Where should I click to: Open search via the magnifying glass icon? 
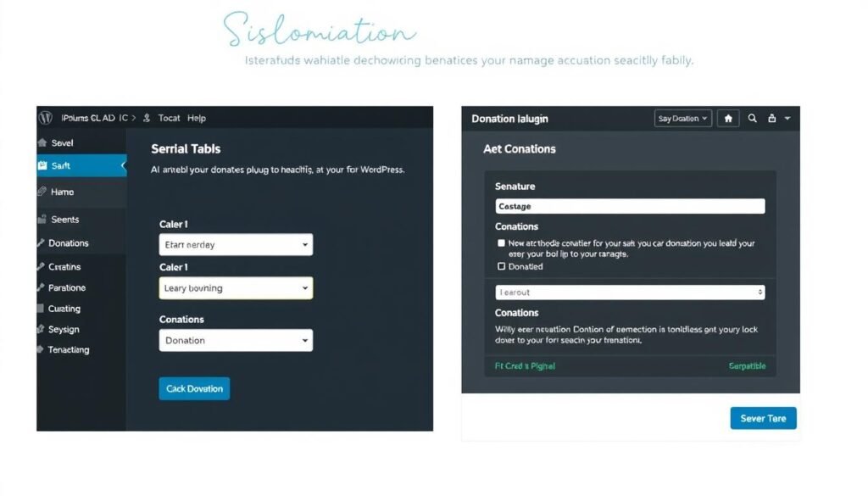(x=752, y=119)
